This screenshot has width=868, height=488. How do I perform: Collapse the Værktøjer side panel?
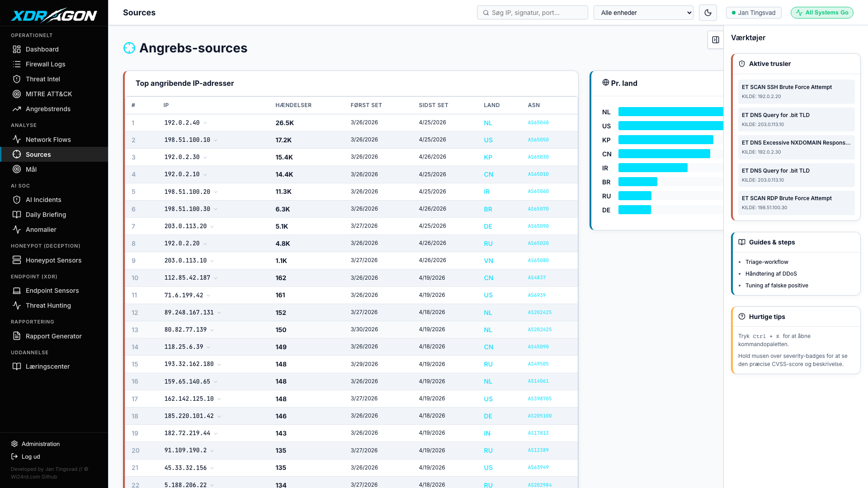[716, 40]
